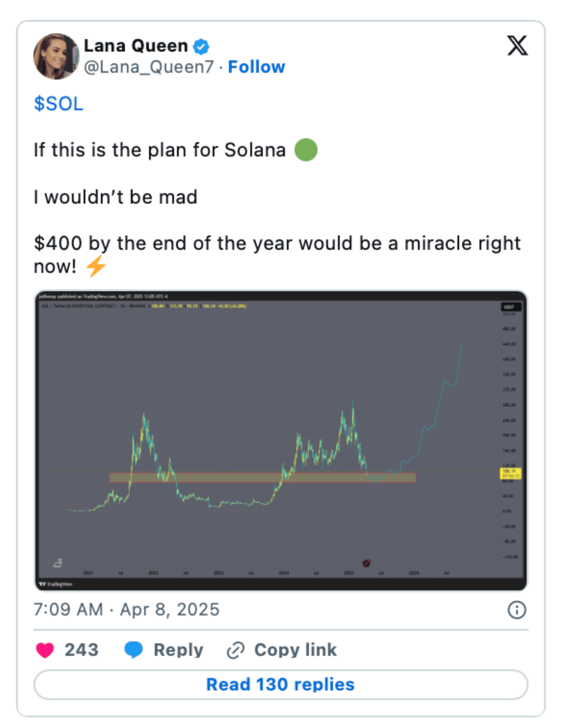Click the green circle emoji
The height and width of the screenshot is (728, 562).
(306, 150)
